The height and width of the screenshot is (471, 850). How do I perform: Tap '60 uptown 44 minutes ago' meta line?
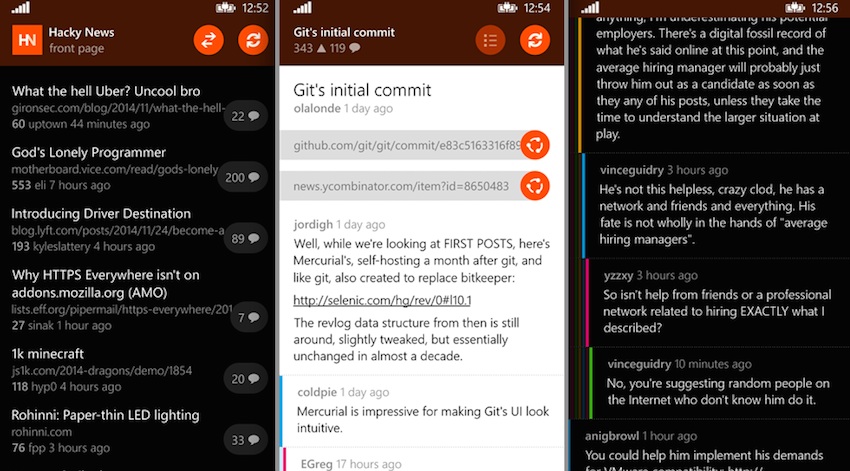click(x=81, y=124)
